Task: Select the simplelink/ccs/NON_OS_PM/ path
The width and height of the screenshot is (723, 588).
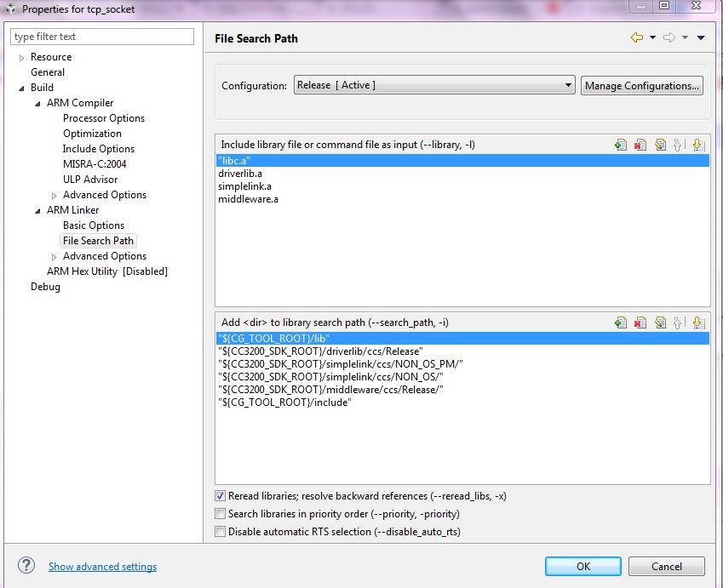Action: (x=462, y=364)
